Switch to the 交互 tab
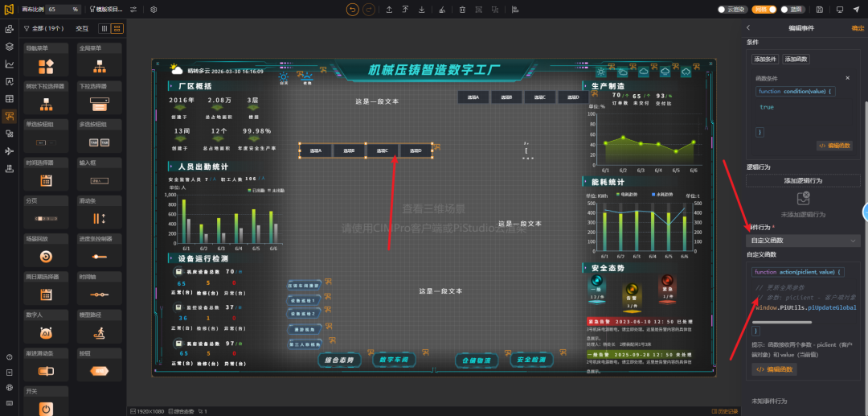868x416 pixels. 82,28
